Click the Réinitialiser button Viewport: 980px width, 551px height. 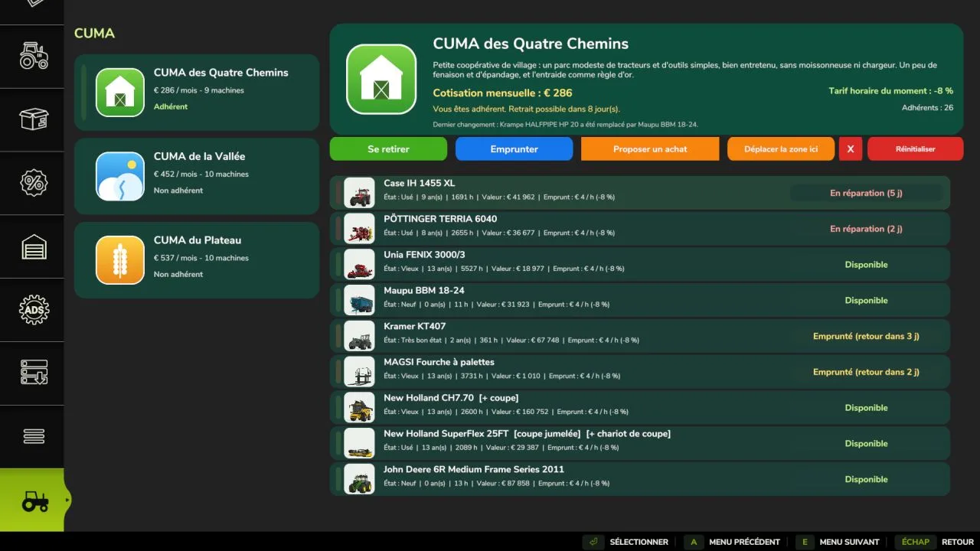click(916, 149)
